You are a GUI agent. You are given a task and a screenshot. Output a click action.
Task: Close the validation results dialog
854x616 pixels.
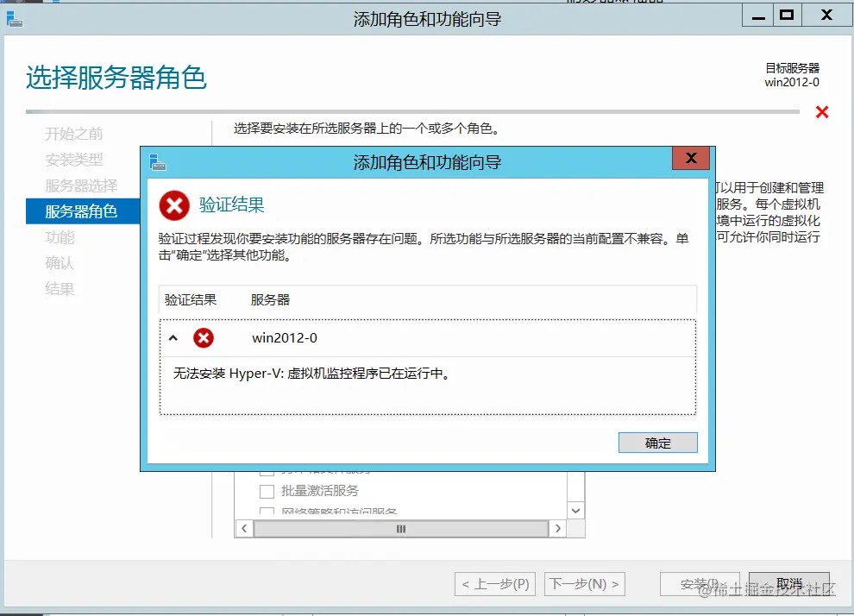tap(691, 158)
